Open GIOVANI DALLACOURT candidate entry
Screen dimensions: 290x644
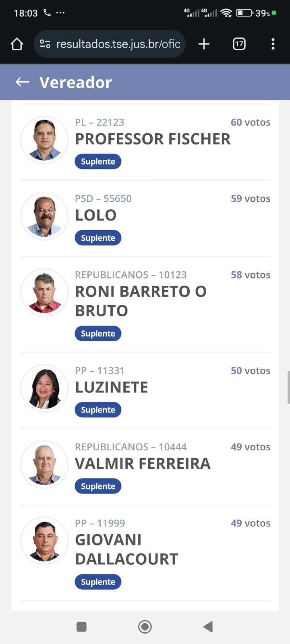126,549
